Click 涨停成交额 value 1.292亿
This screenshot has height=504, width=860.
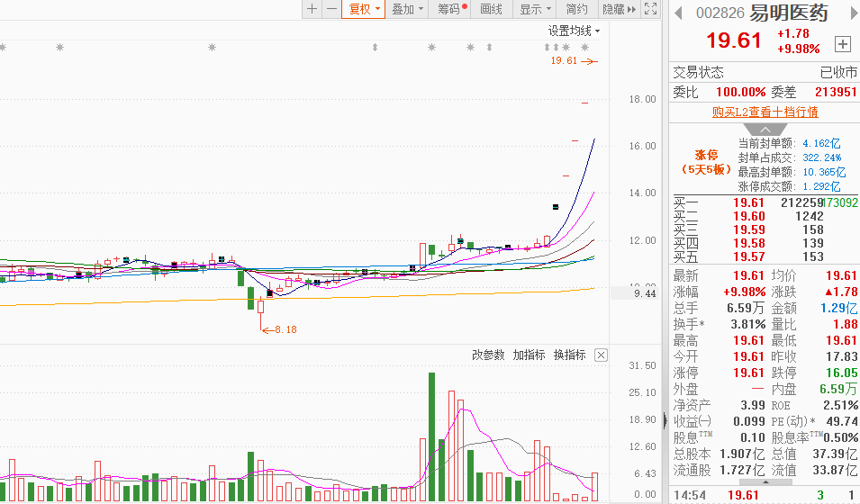[x=821, y=186]
